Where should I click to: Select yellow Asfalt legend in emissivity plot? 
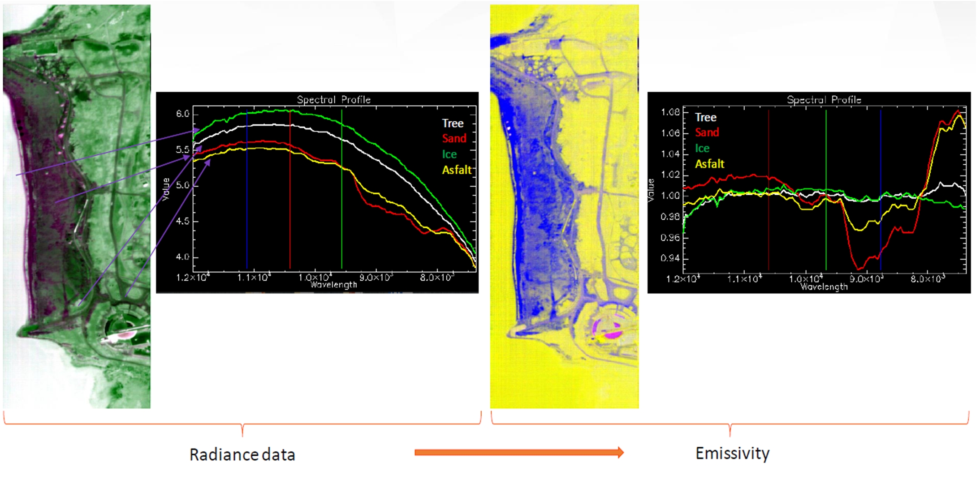tap(709, 164)
